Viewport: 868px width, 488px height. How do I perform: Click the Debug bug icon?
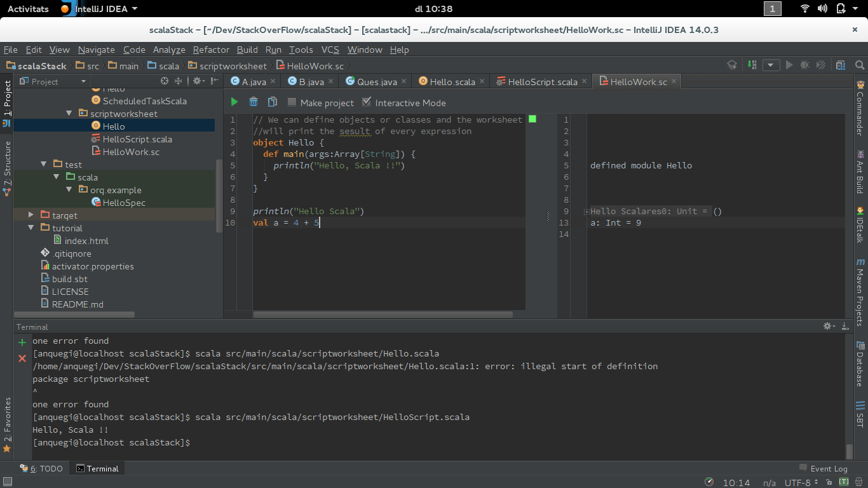(805, 65)
